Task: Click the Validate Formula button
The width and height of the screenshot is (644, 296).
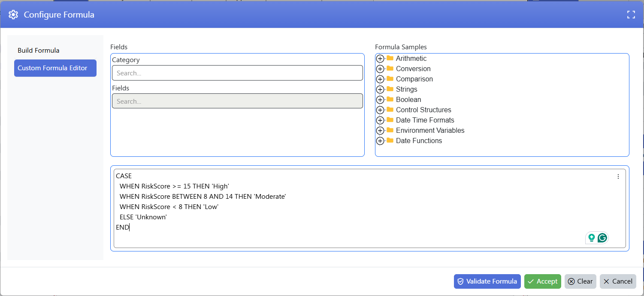Action: pos(487,281)
